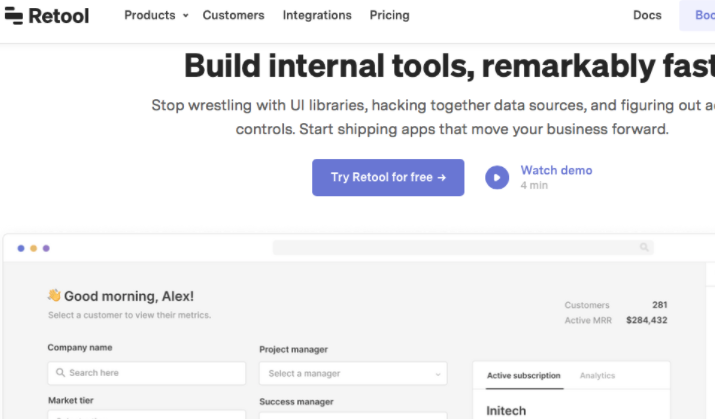Screen dimensions: 715x419
Task: Open the Customers nav item
Action: (233, 16)
